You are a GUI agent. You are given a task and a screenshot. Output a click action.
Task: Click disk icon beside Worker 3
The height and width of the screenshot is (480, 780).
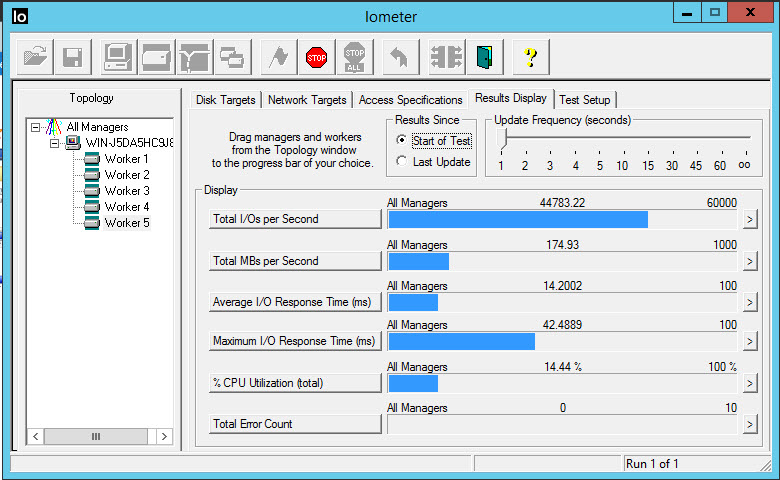(x=92, y=191)
